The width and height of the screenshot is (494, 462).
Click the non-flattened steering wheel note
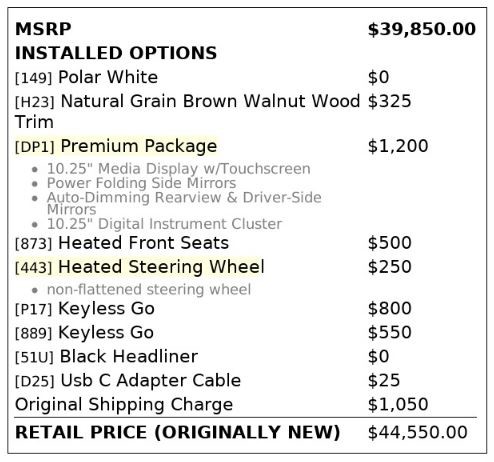click(149, 289)
